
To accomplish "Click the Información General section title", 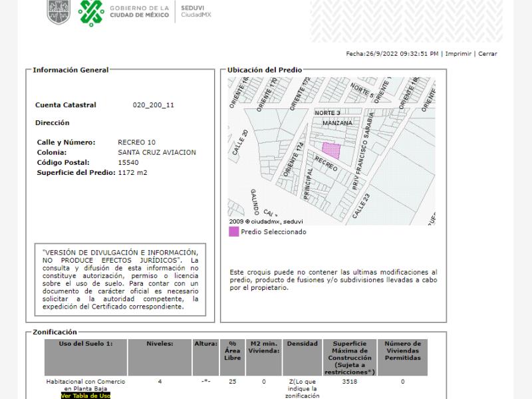I will pyautogui.click(x=70, y=70).
